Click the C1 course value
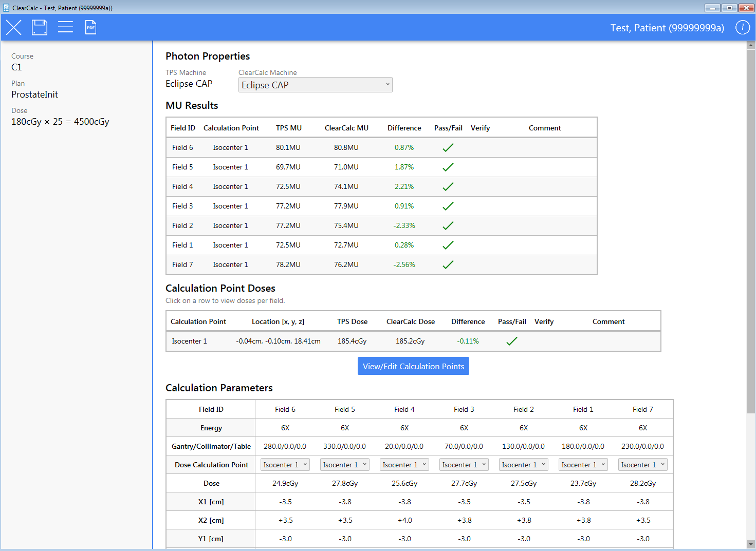 (x=16, y=67)
